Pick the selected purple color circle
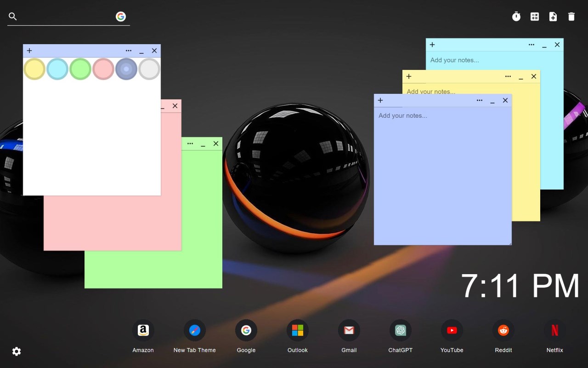Image resolution: width=588 pixels, height=368 pixels. click(126, 69)
